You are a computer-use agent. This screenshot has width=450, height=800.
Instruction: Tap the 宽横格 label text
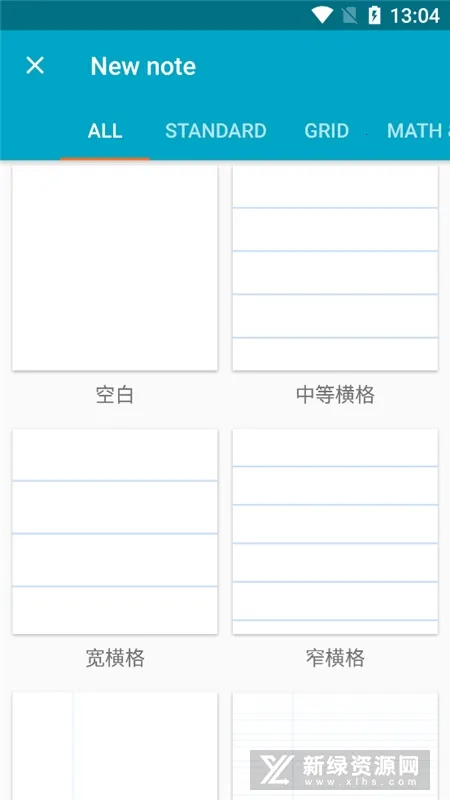click(x=115, y=658)
